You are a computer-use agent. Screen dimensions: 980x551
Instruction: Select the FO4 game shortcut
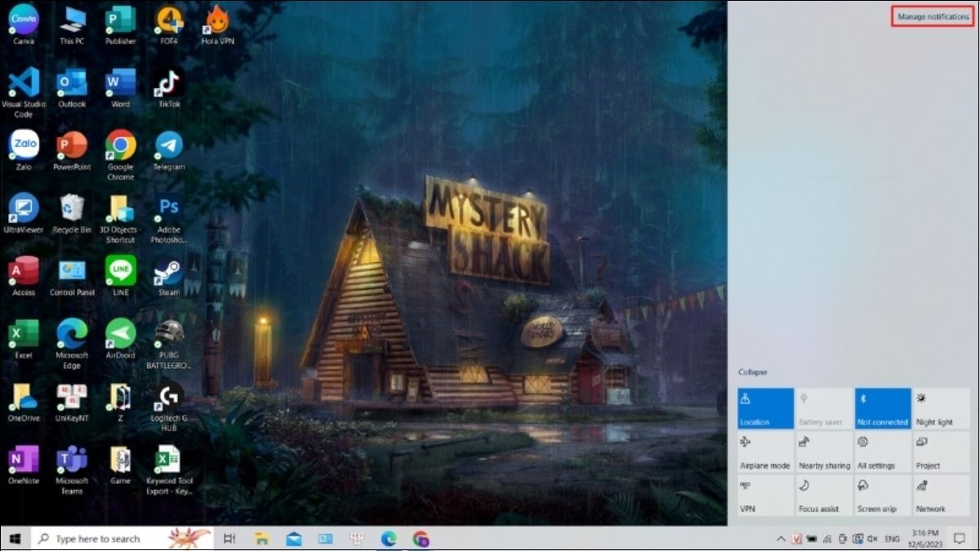click(x=169, y=24)
